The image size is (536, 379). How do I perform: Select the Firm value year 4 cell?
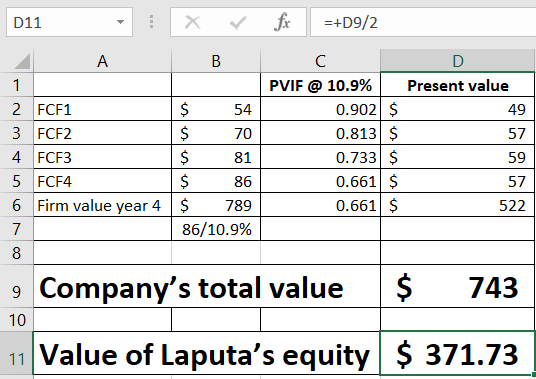[102, 205]
